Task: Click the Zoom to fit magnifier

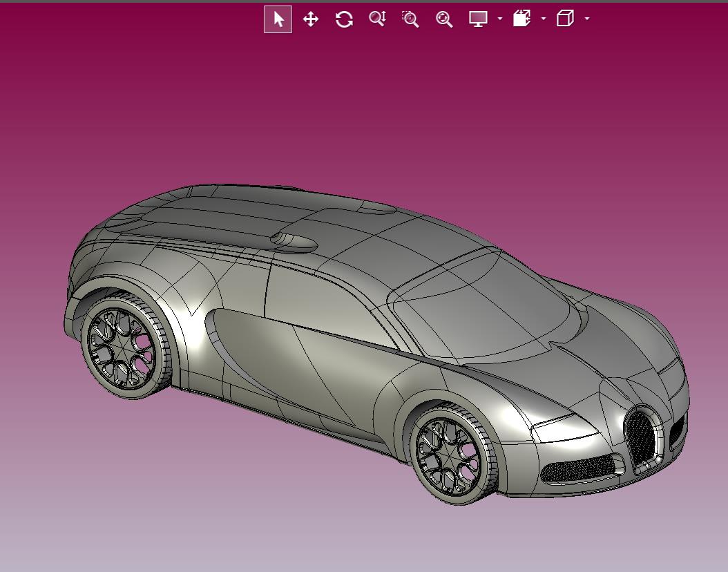Action: [444, 19]
